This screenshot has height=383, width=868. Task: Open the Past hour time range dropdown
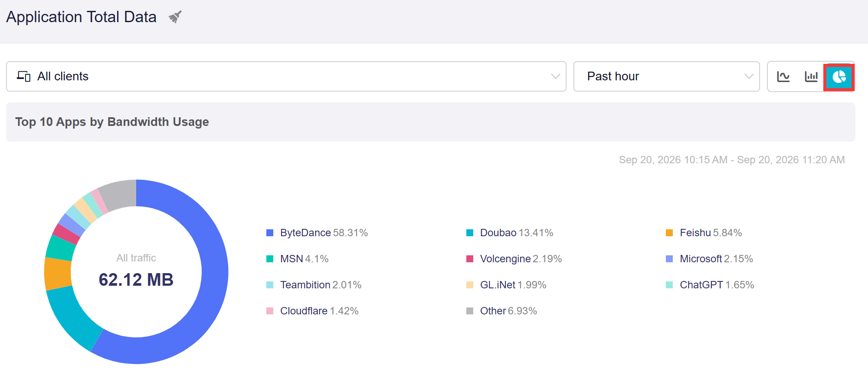(x=666, y=76)
